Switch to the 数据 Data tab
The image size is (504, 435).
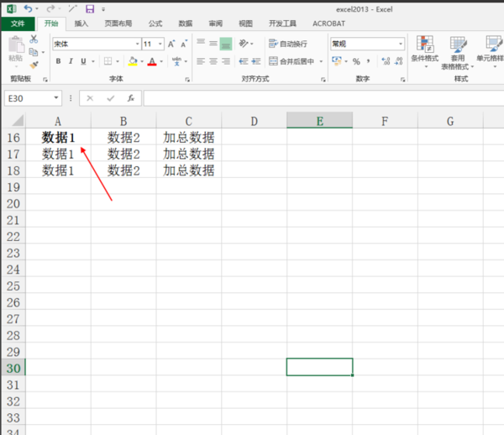(x=186, y=24)
